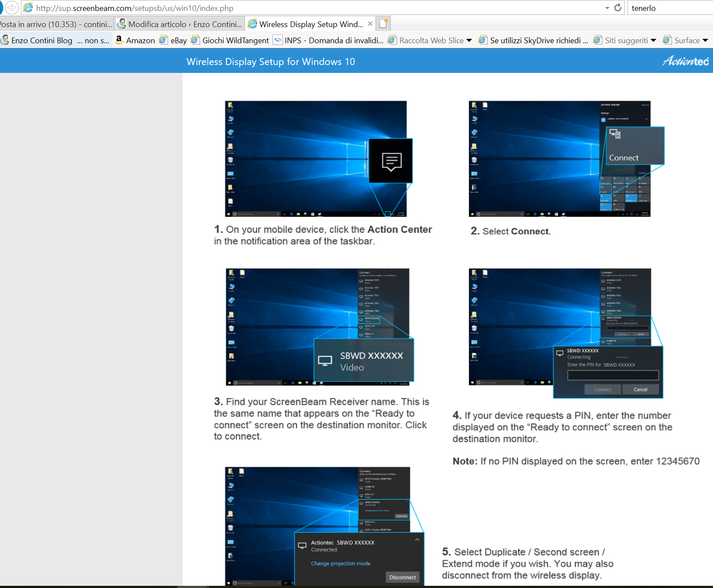Switch to the Posta in arrivo tab
The height and width of the screenshot is (588, 713).
(x=56, y=24)
